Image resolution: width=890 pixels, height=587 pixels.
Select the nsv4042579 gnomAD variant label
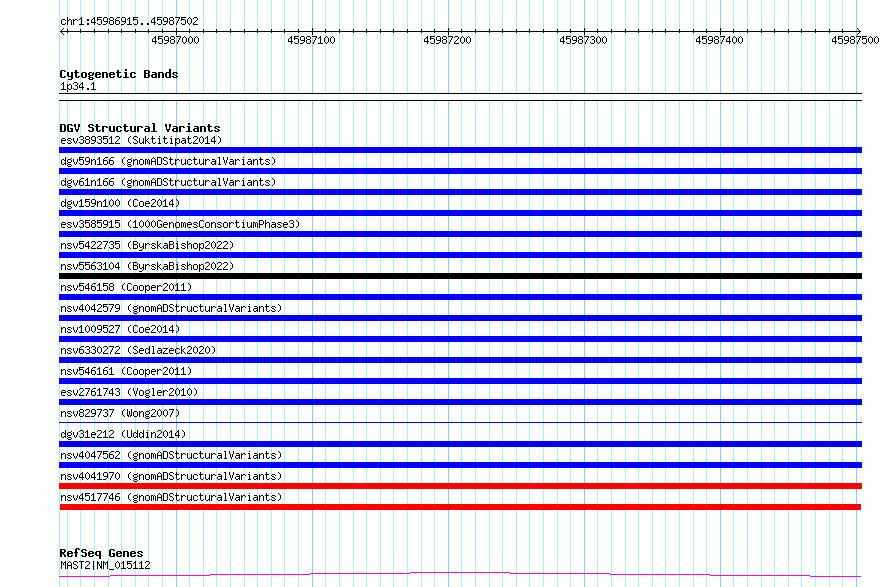click(x=171, y=308)
